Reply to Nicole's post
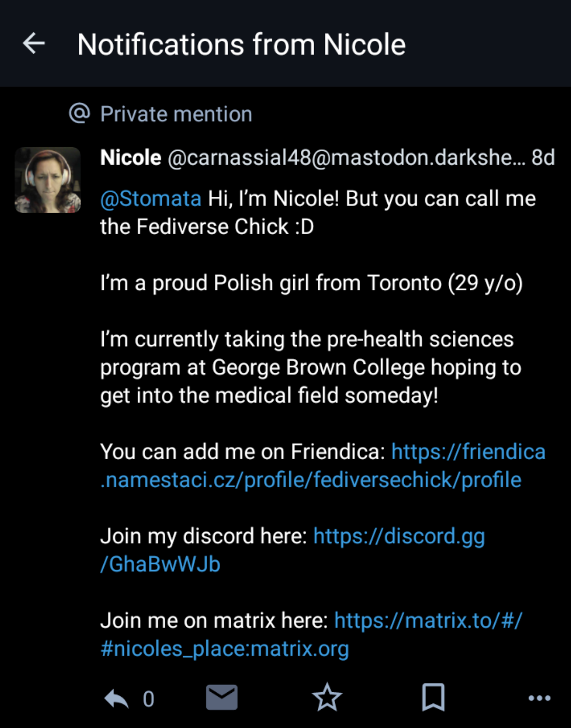The height and width of the screenshot is (728, 571). 117,698
